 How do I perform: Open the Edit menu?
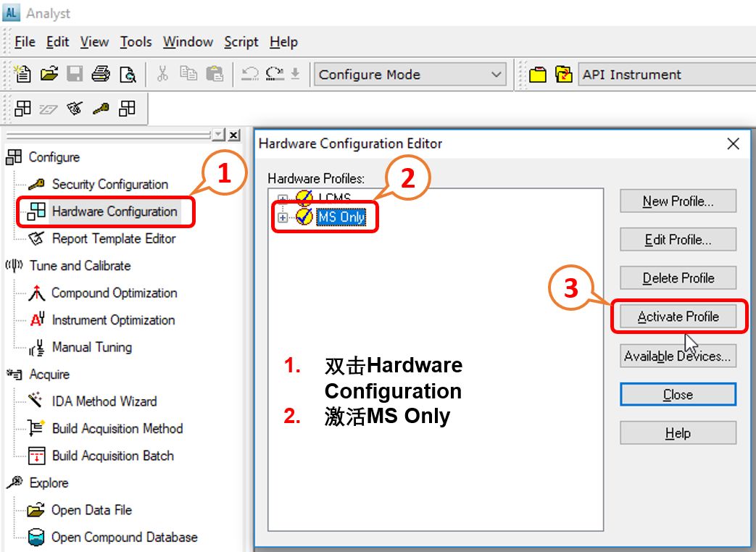click(x=57, y=42)
